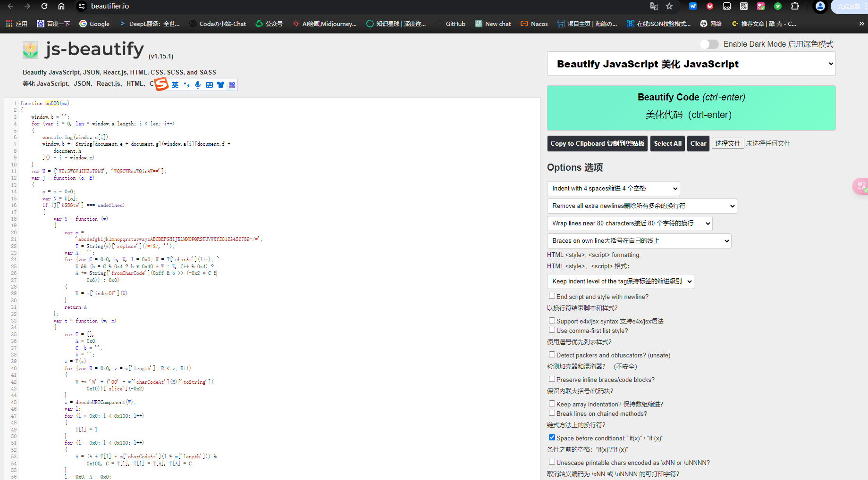The width and height of the screenshot is (868, 480).
Task: Open the QR code extension icon
Action: 744,6
